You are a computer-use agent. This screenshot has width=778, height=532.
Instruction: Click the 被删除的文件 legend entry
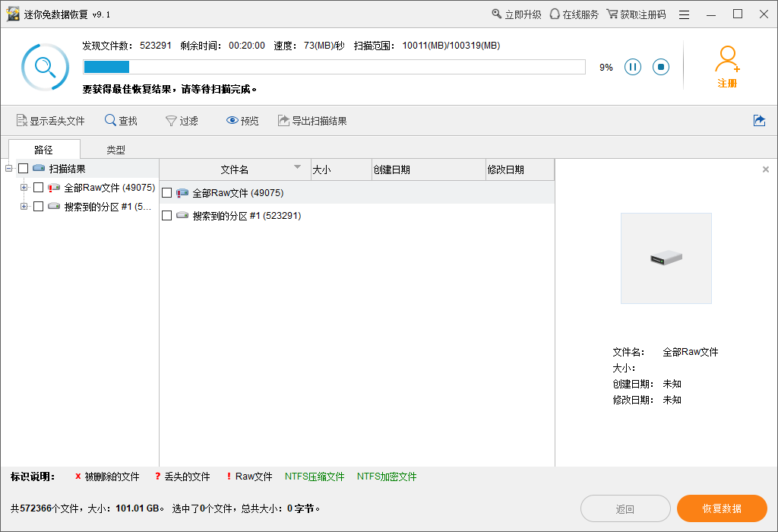(107, 477)
